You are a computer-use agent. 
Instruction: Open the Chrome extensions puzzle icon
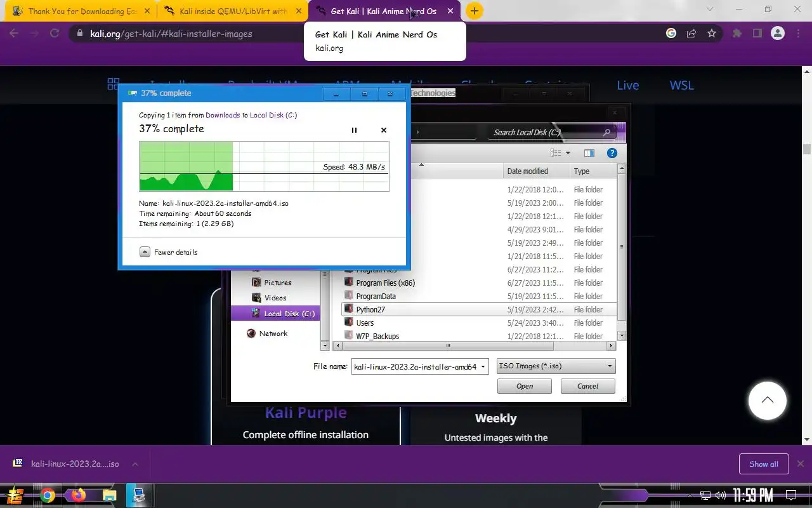(x=737, y=34)
